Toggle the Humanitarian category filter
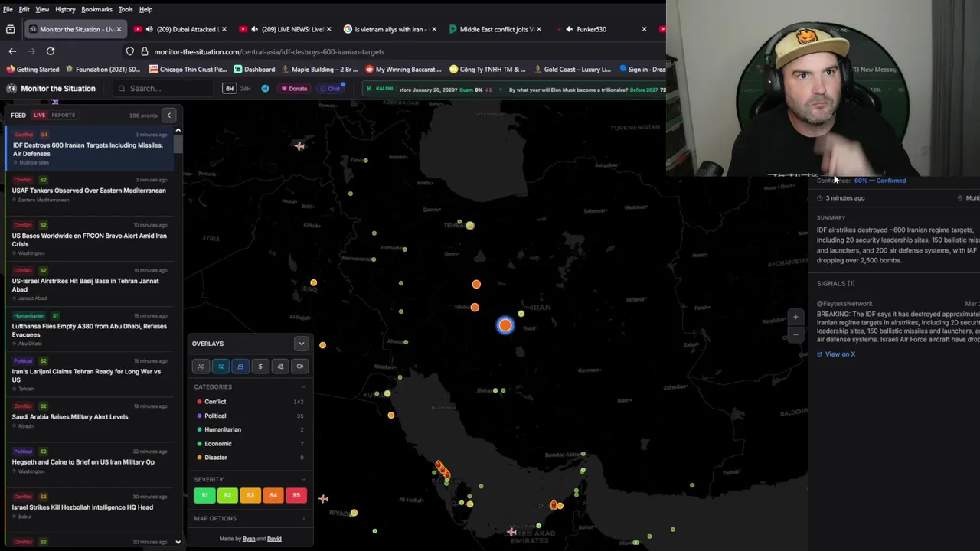 tap(250, 429)
